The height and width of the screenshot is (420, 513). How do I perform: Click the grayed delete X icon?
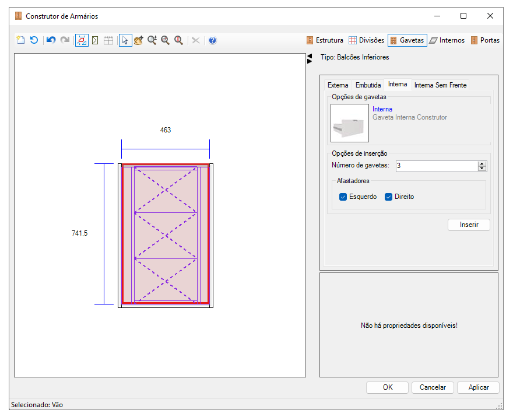(196, 40)
